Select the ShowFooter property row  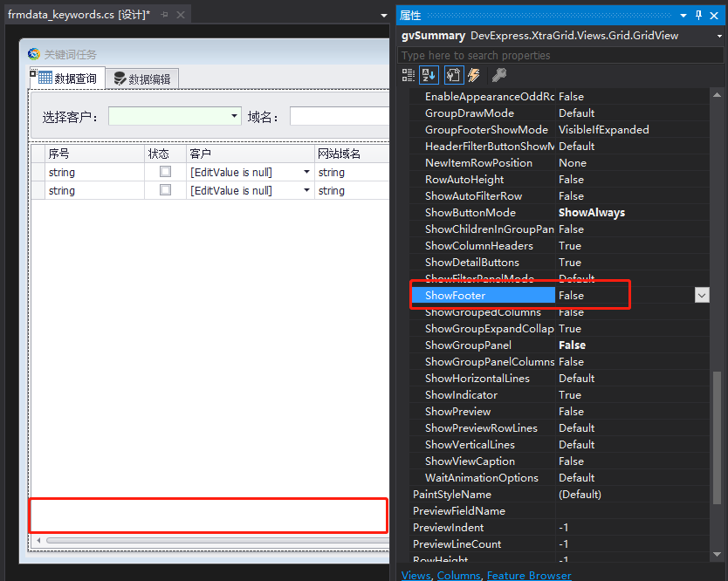coord(484,295)
